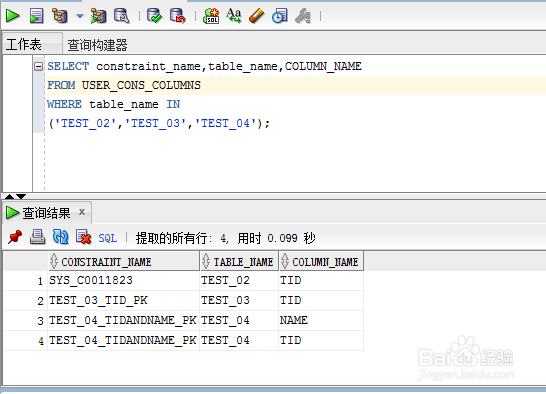The width and height of the screenshot is (546, 394).
Task: Sort by the COLUMN_NAME column header
Action: (x=321, y=261)
